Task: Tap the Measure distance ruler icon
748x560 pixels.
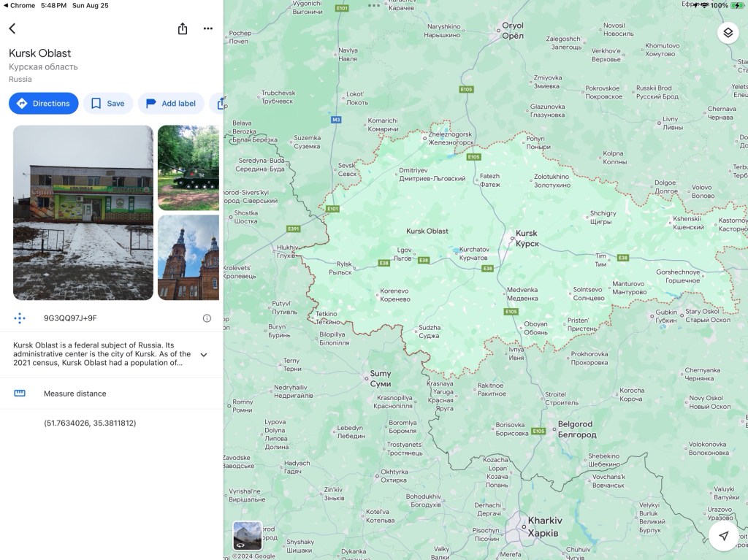Action: 20,394
